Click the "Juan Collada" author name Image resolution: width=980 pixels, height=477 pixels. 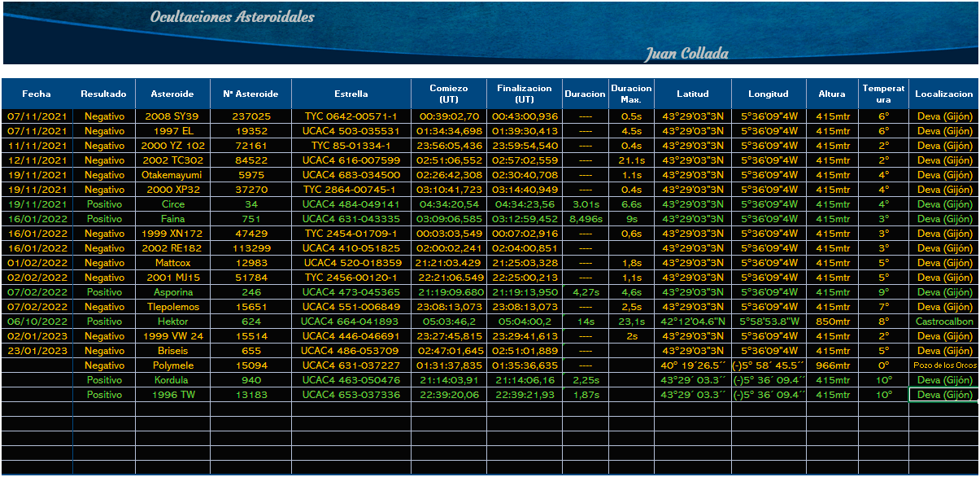click(686, 55)
